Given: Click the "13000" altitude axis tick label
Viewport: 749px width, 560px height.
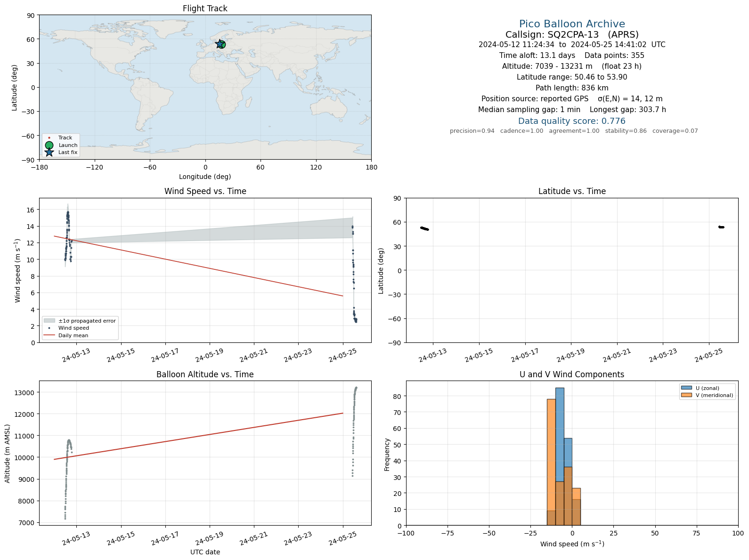Looking at the screenshot, I should (25, 393).
